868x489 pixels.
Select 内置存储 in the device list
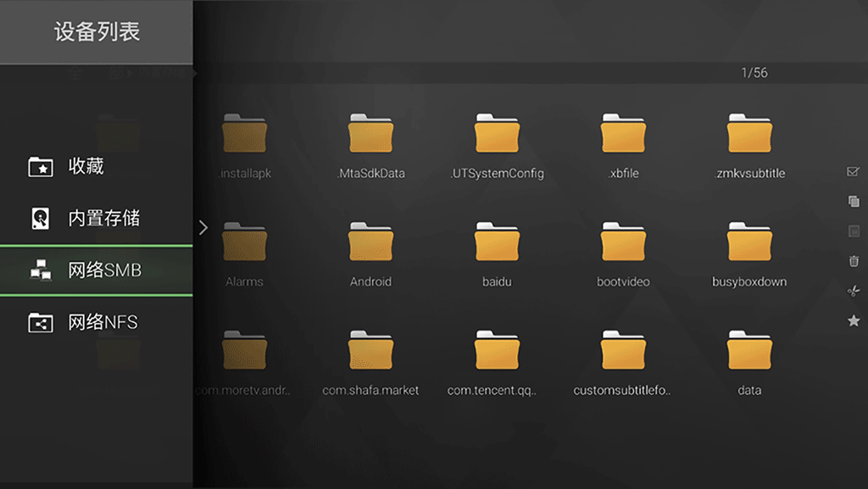[97, 218]
